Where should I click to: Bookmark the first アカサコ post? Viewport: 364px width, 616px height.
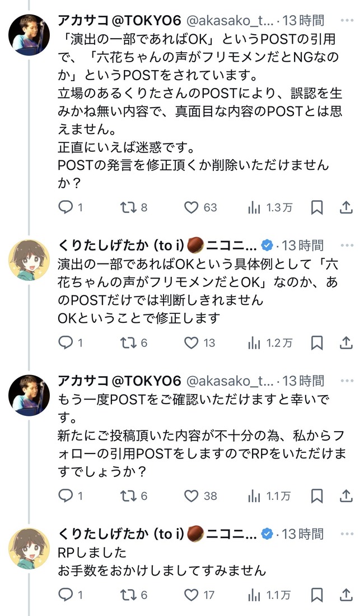pos(317,207)
